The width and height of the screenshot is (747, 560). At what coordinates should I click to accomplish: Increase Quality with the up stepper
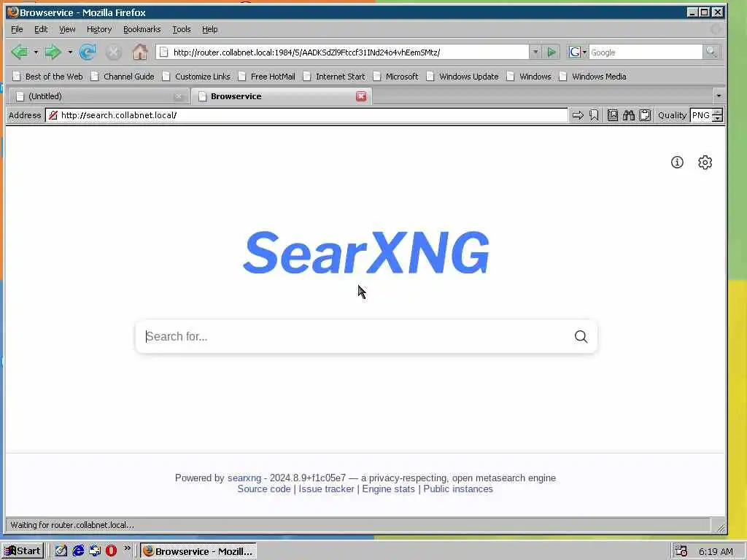coord(718,112)
